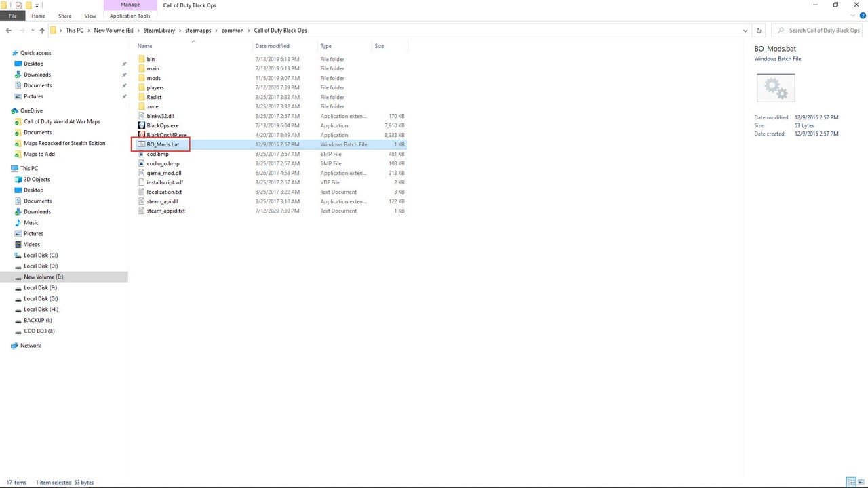Screen dimensions: 868x488
Task: Click the Search Call of Duty Black Ops box
Action: [x=821, y=30]
